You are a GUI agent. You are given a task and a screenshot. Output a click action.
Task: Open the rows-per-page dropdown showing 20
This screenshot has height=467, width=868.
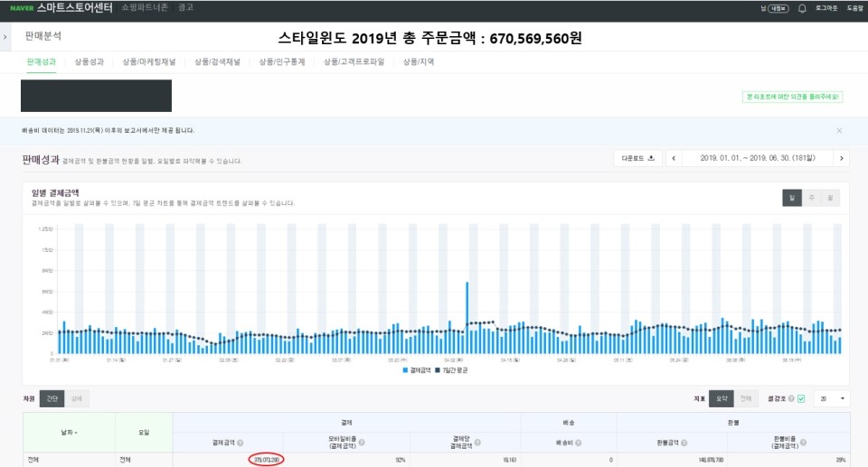click(832, 398)
